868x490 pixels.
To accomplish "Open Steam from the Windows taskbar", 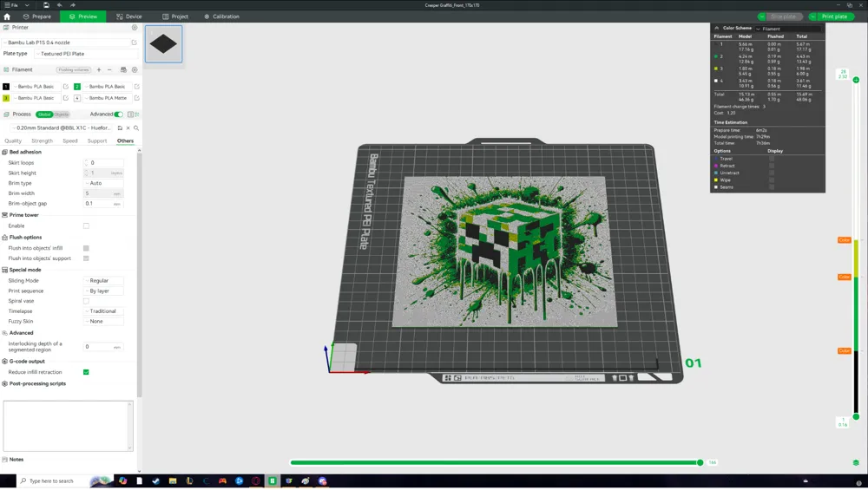I will click(156, 480).
